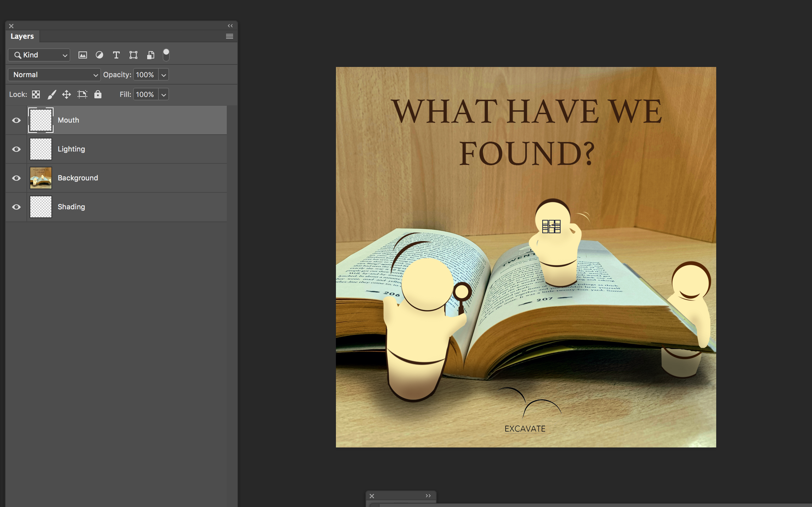Screen dimensions: 812x507
Task: Open the Layers panel menu
Action: click(x=229, y=36)
